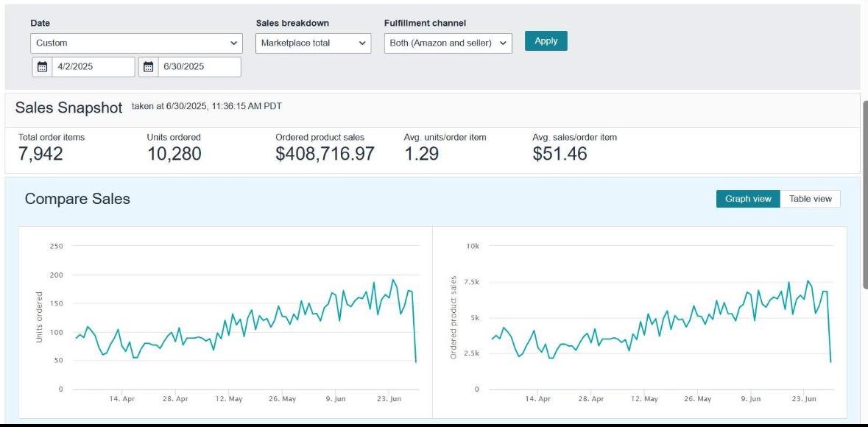Open the start date calendar picker icon
Viewport: 868px width, 427px height.
click(43, 67)
